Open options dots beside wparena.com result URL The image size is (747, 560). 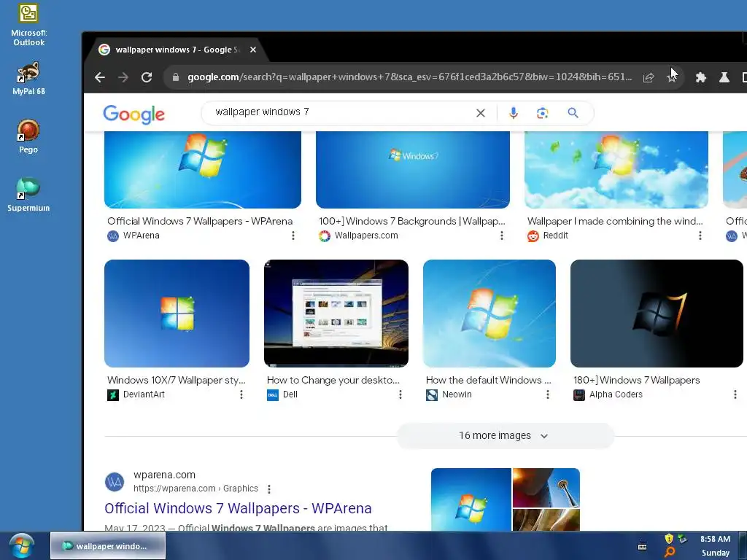coord(269,489)
